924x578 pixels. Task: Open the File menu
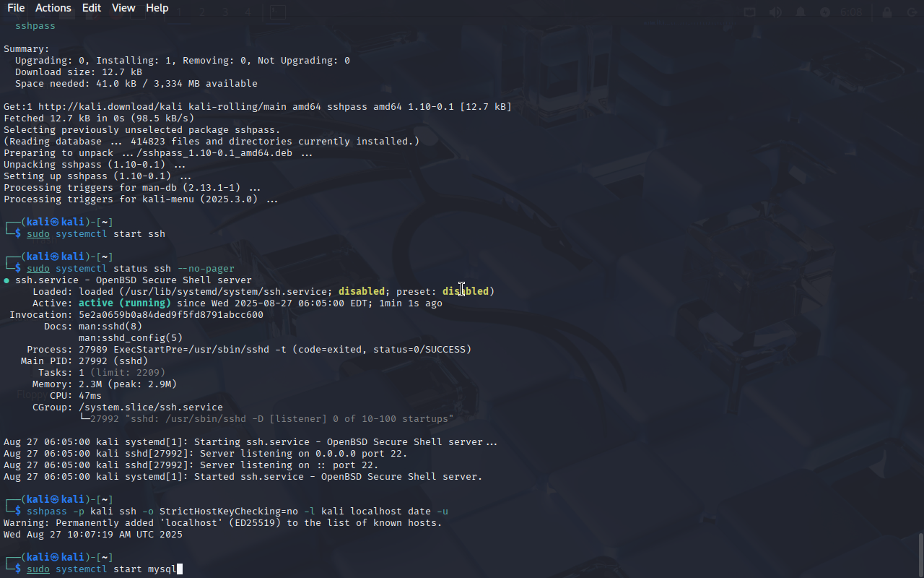[x=16, y=8]
